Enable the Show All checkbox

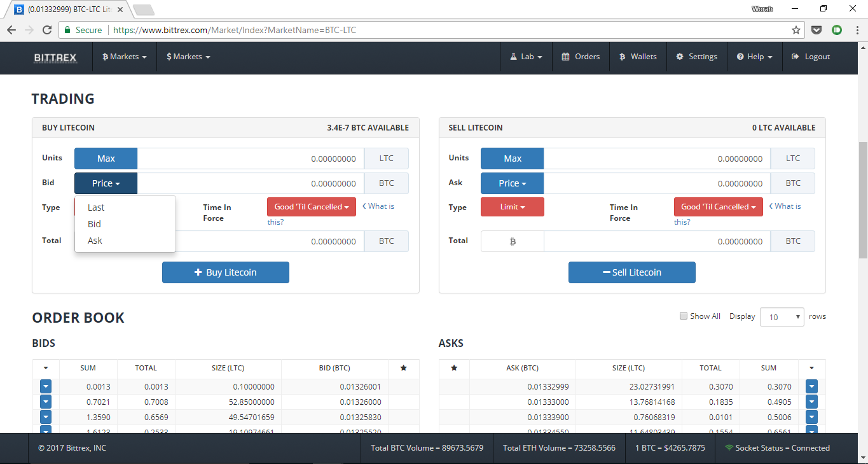coord(684,316)
